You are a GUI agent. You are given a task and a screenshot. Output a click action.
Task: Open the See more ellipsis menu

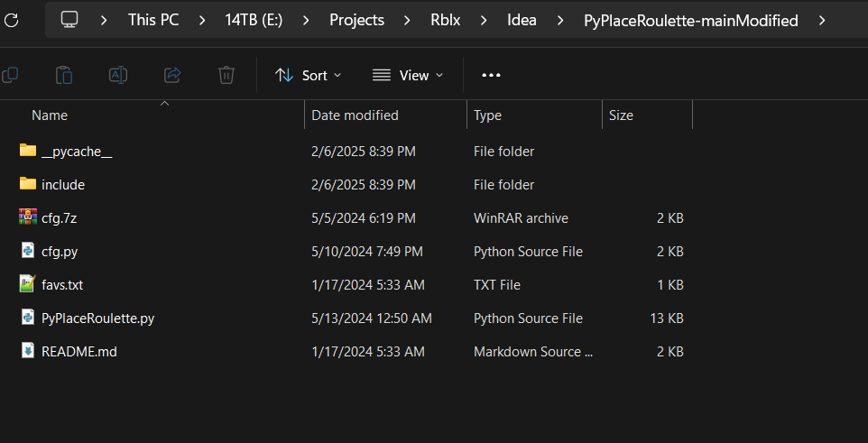(x=491, y=75)
